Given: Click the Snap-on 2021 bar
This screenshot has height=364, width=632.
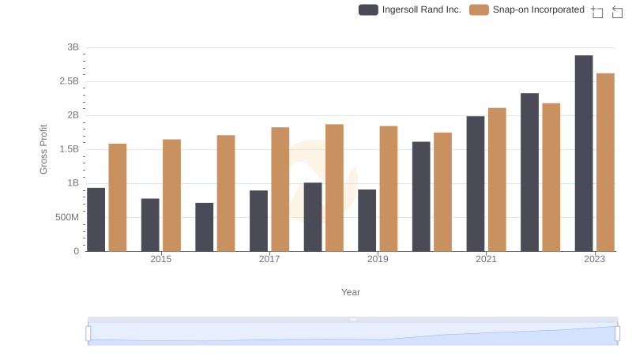Looking at the screenshot, I should [497, 179].
